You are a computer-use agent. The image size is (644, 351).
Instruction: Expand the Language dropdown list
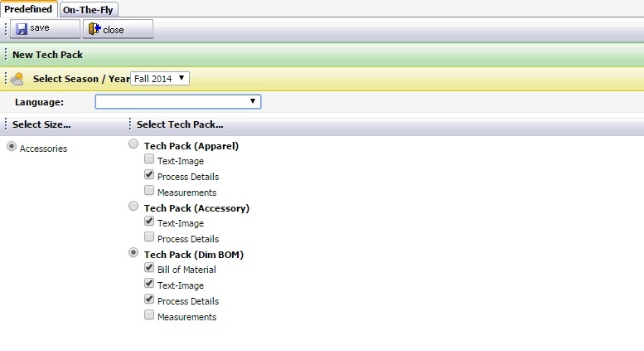click(x=178, y=101)
